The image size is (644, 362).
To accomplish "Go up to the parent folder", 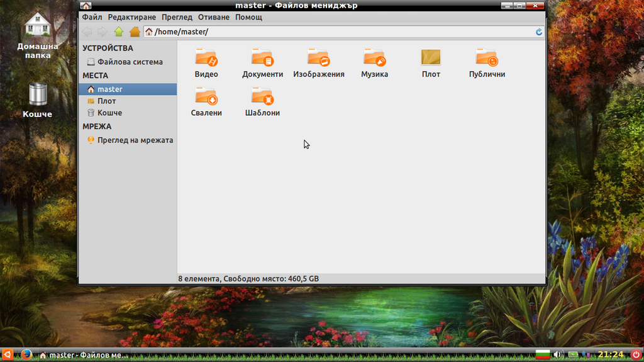I will coord(119,31).
